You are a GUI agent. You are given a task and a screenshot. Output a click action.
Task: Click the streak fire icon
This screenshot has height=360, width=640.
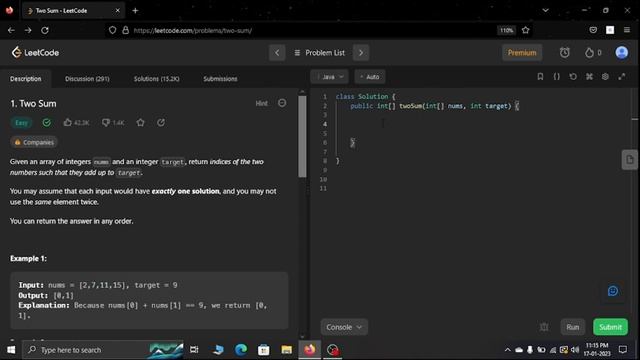pyautogui.click(x=589, y=53)
